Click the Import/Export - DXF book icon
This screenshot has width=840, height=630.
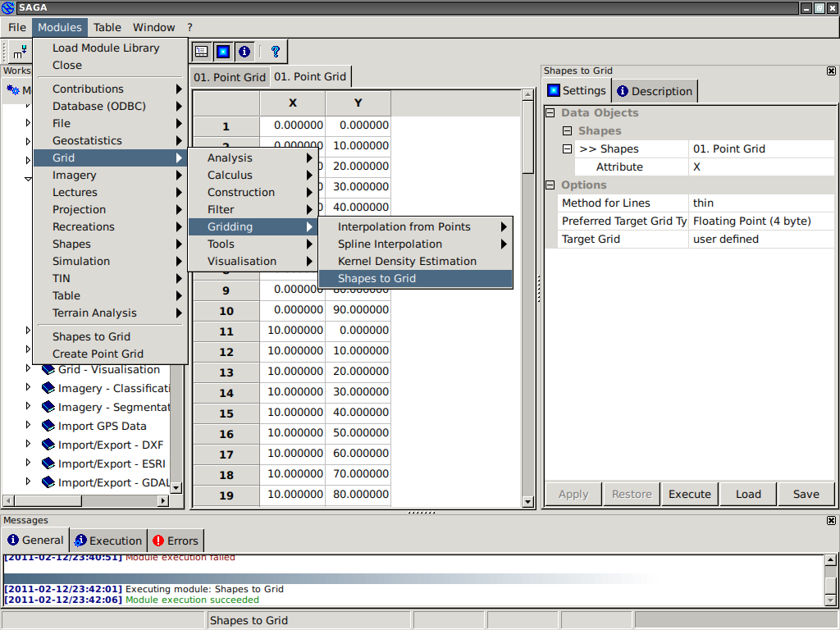click(x=48, y=445)
